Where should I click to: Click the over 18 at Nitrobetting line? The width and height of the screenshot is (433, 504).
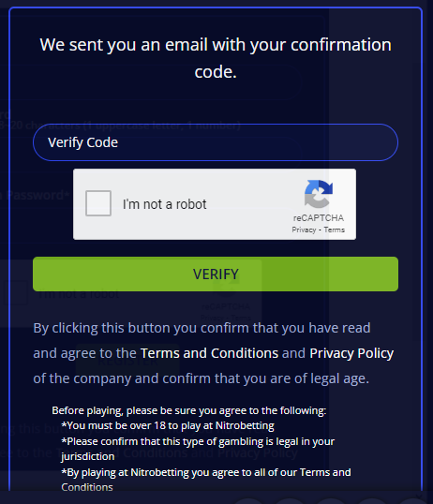(x=168, y=425)
